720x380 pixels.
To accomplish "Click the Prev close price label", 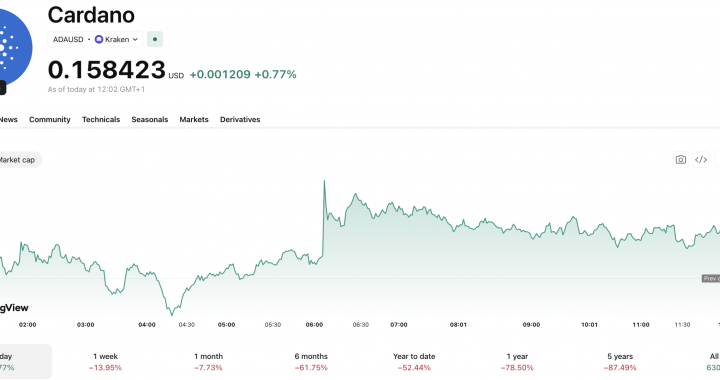I will (x=711, y=279).
